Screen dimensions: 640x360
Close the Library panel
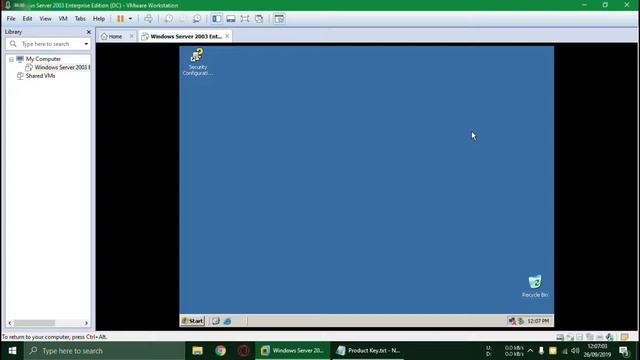click(89, 32)
